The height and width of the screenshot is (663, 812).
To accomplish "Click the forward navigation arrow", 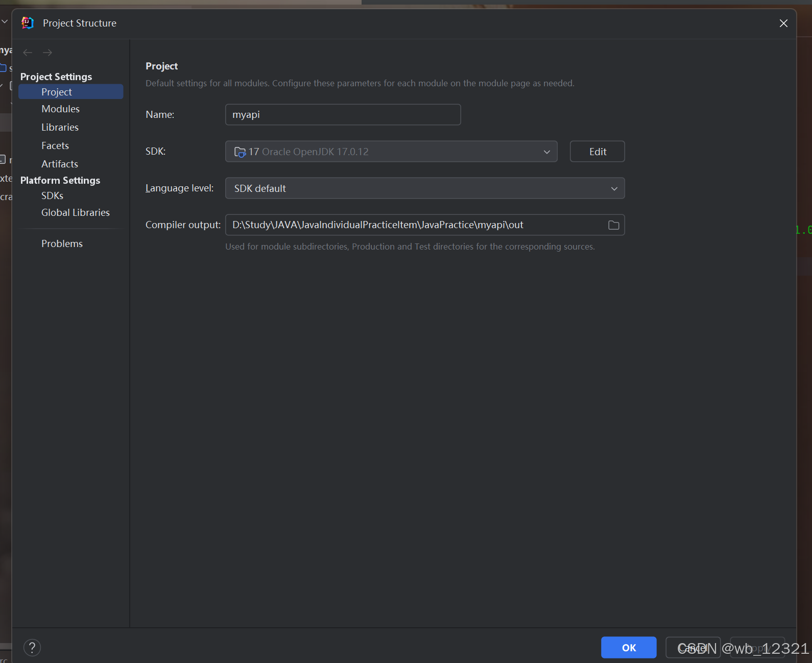I will [47, 53].
